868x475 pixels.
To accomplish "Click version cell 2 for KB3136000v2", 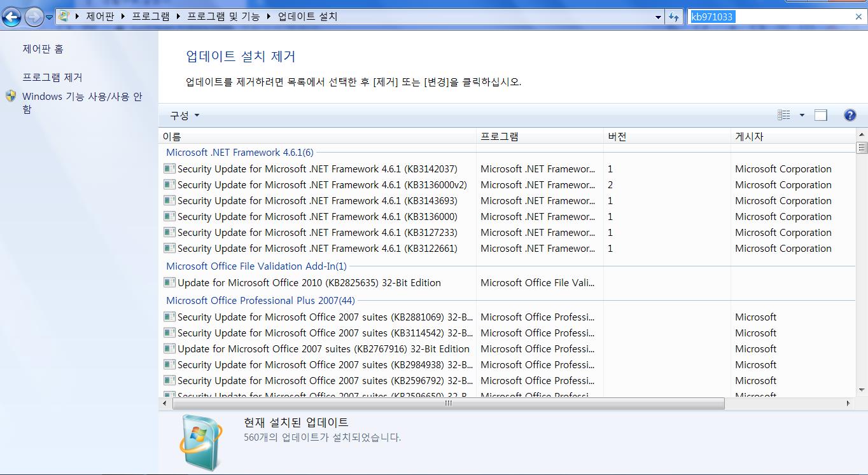I will pyautogui.click(x=610, y=185).
